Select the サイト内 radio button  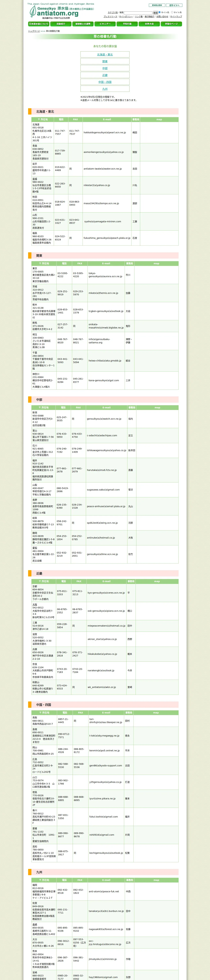pyautogui.click(x=160, y=12)
